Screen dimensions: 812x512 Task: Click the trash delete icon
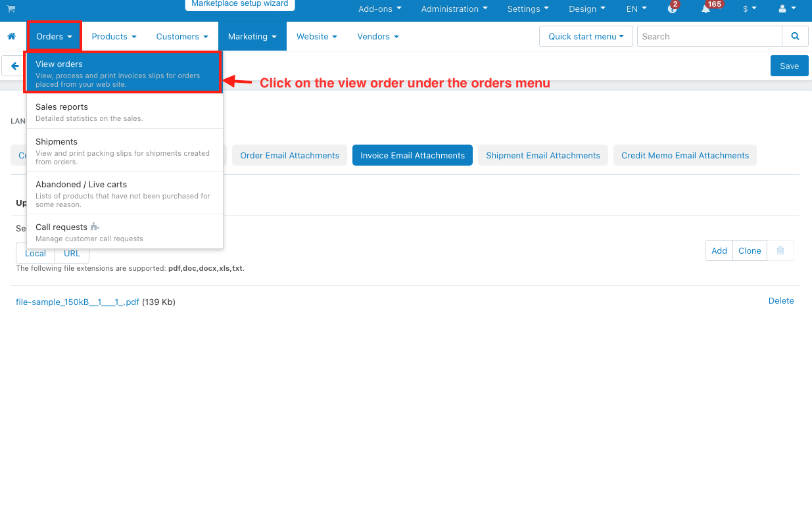(x=780, y=250)
